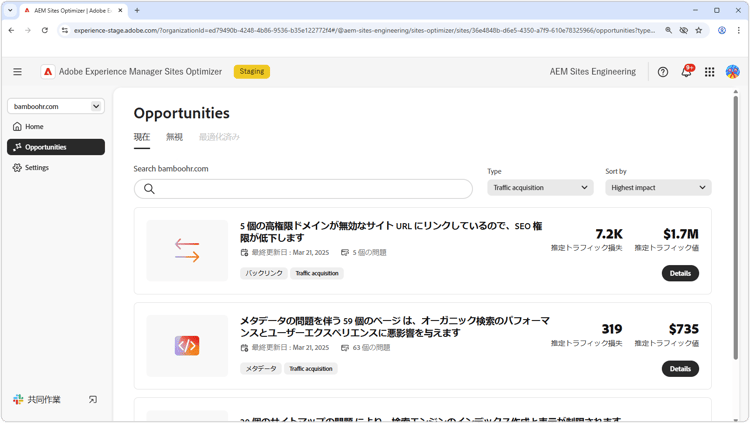Image resolution: width=750 pixels, height=423 pixels.
Task: Open Details for backlink opportunity
Action: (680, 273)
